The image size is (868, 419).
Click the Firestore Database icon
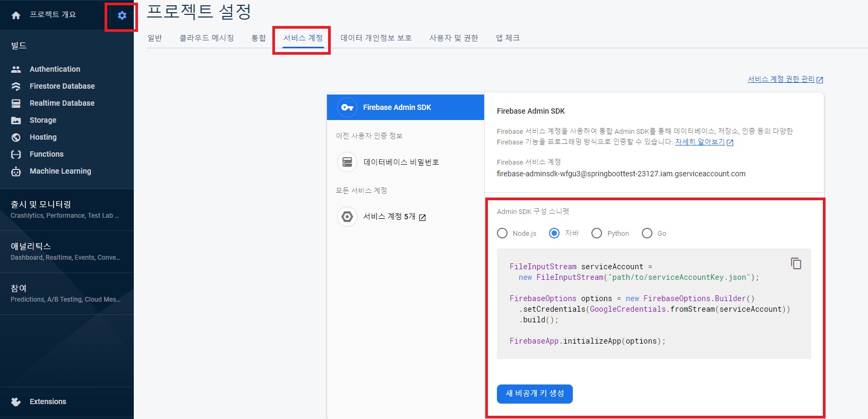pos(16,86)
